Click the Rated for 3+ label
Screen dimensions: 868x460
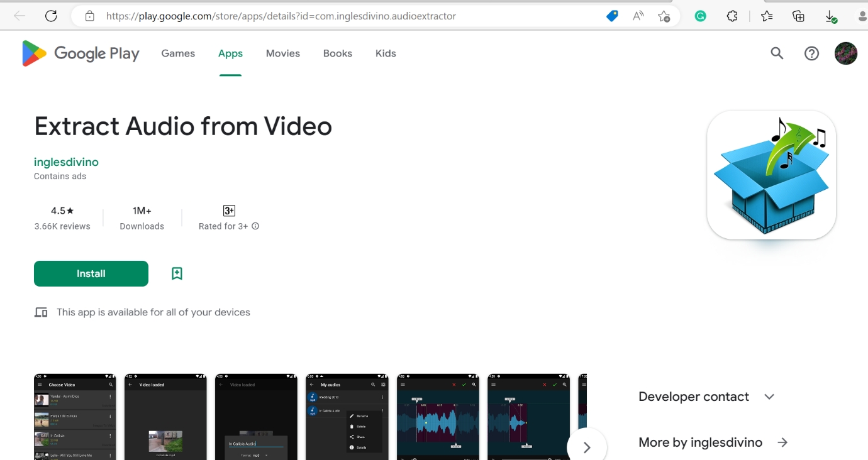[223, 226]
